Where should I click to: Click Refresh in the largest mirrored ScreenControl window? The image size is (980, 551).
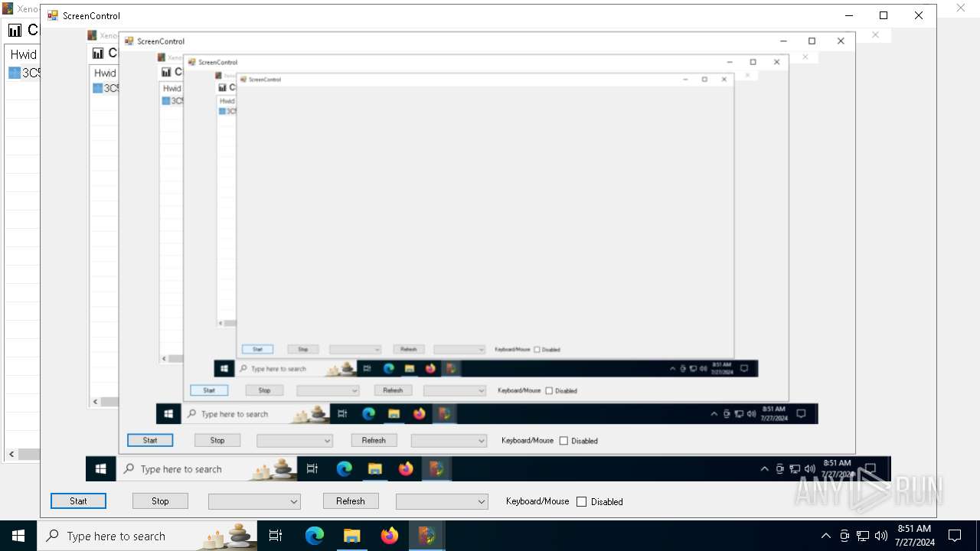point(374,440)
